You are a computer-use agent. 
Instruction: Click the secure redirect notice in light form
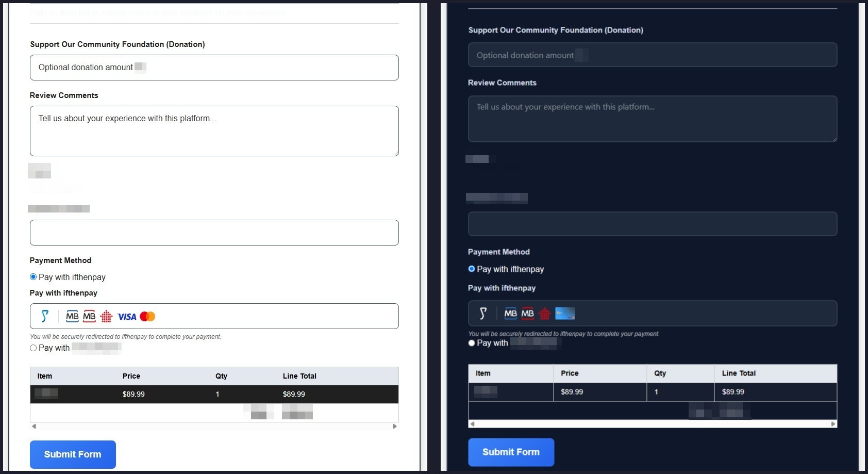pos(125,337)
